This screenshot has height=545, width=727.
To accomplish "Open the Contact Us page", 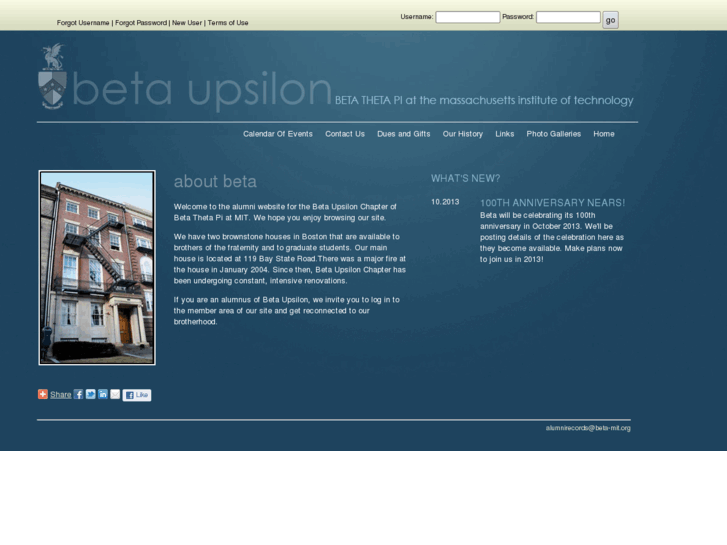I will tap(345, 134).
